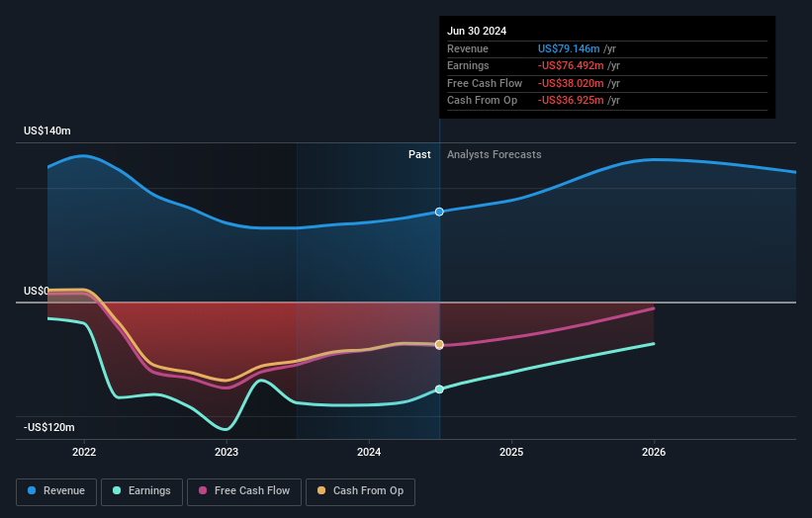Click the teal Earnings legend dot
Viewport: 812px width, 518px height.
(x=117, y=490)
